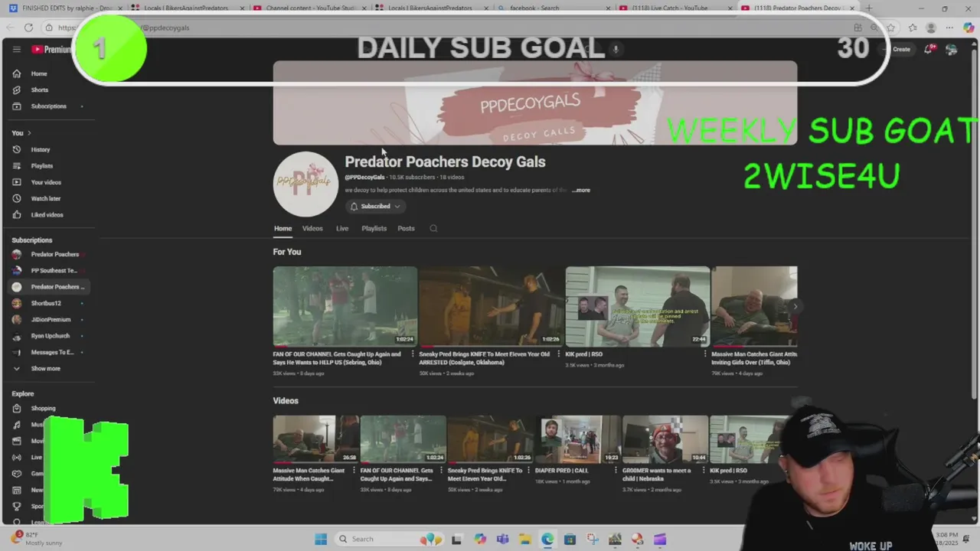Open YouTube notifications bell
Screen dimensions: 980x551
[x=929, y=49]
